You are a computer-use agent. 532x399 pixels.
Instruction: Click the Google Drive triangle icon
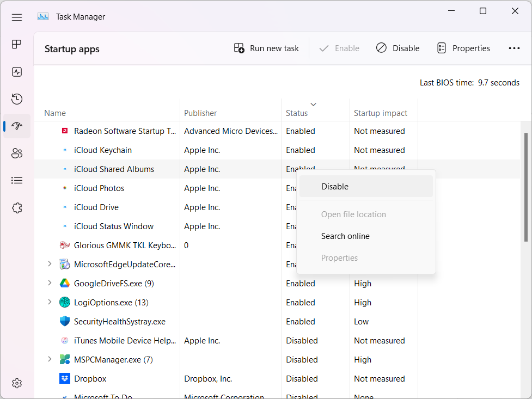[x=65, y=283]
